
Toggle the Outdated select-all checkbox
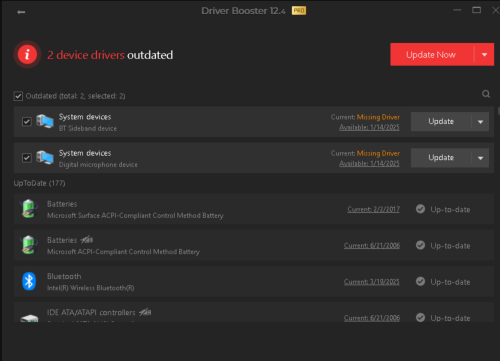[18, 96]
